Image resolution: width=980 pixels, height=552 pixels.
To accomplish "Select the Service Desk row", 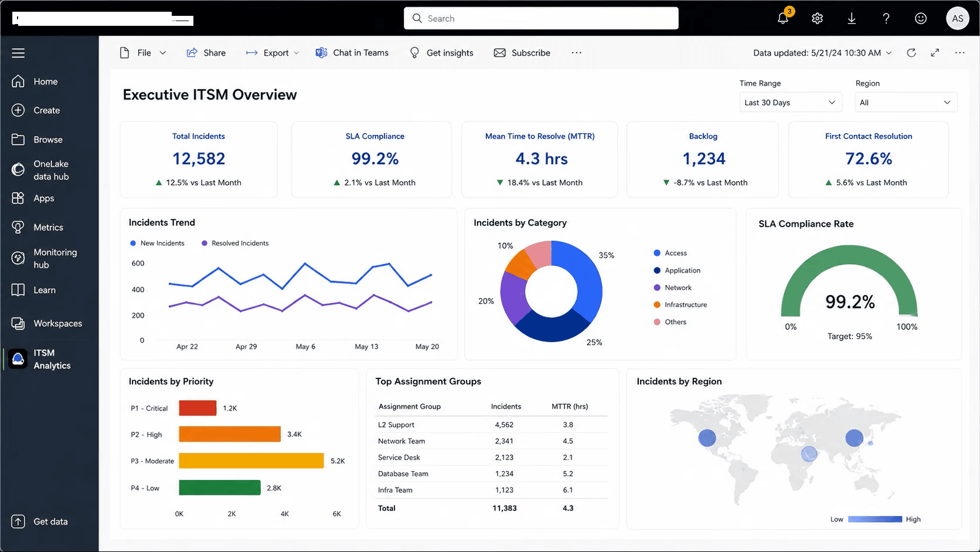I will click(x=491, y=458).
